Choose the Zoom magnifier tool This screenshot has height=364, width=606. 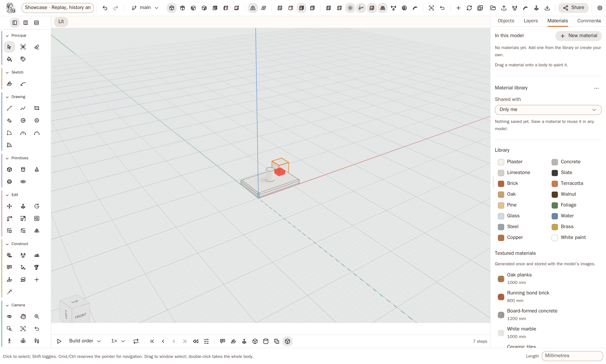point(37,317)
